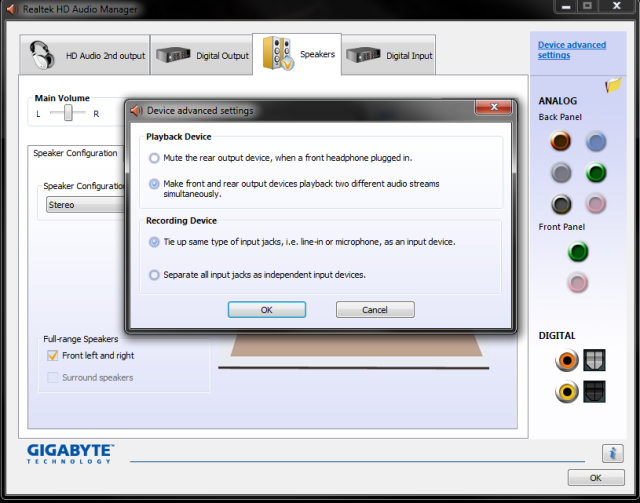Click the Front Panel label
Image resolution: width=640 pixels, height=503 pixels.
(x=562, y=227)
